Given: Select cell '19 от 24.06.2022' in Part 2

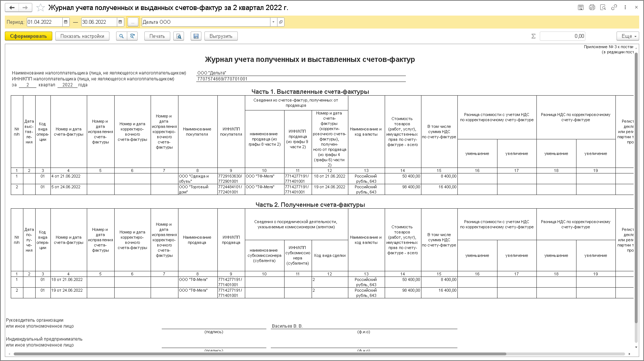Looking at the screenshot, I should (x=69, y=293).
